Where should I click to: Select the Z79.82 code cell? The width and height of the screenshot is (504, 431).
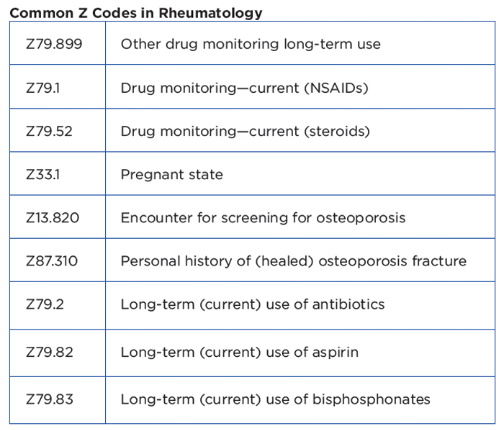tap(49, 352)
